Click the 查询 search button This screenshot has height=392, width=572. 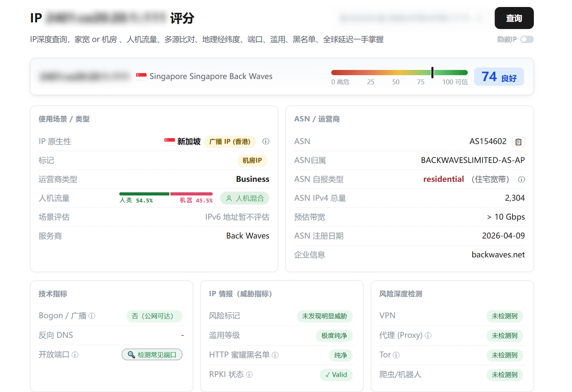[514, 18]
